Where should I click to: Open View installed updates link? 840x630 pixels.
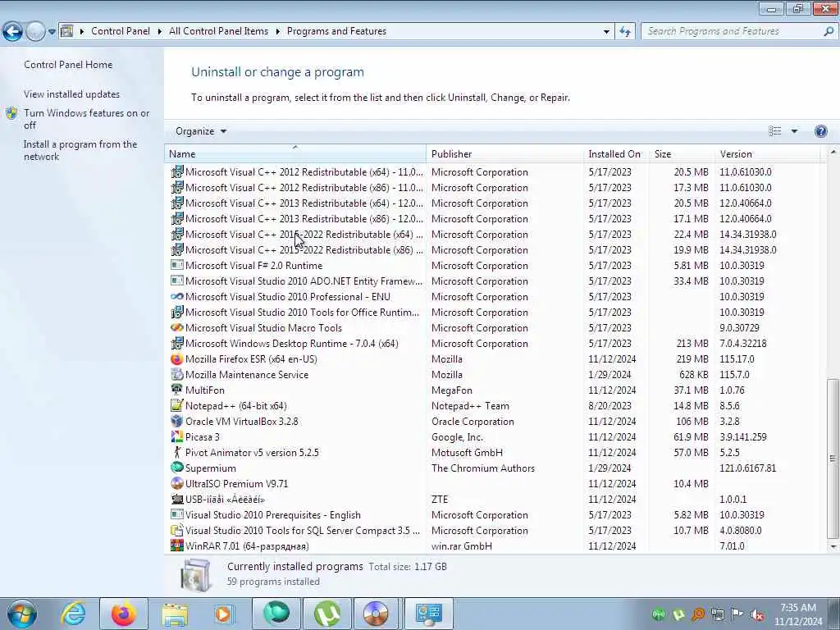point(72,94)
